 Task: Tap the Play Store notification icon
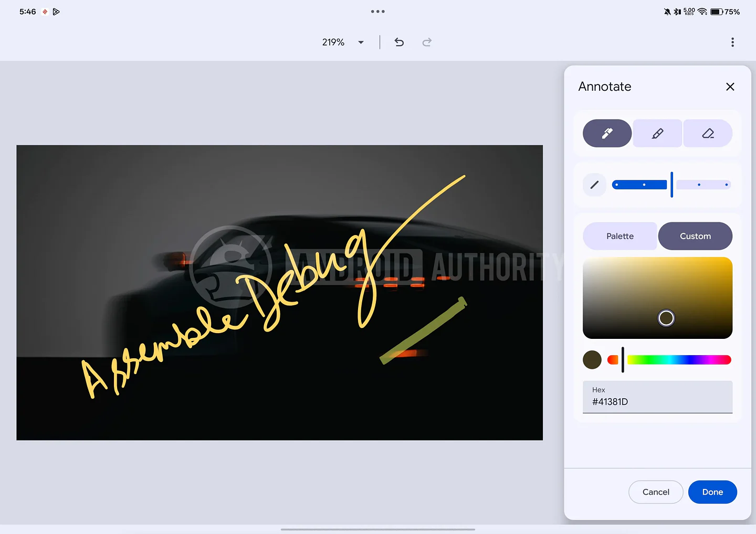(x=56, y=12)
